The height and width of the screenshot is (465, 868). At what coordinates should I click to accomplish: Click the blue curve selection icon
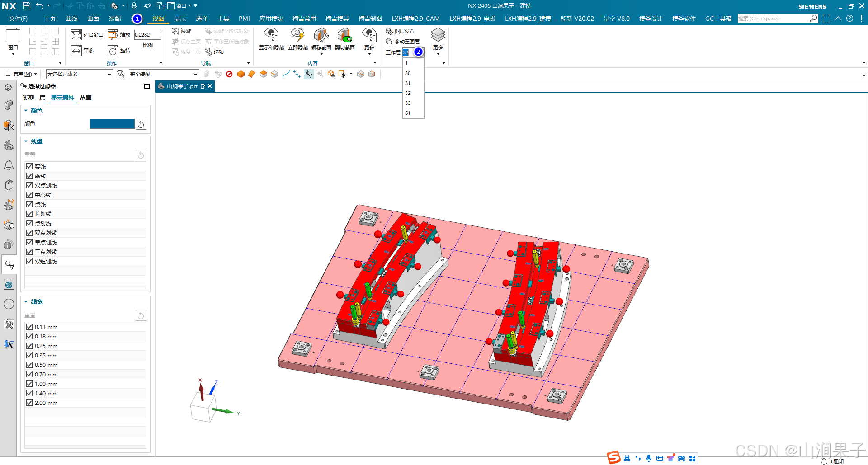point(286,74)
